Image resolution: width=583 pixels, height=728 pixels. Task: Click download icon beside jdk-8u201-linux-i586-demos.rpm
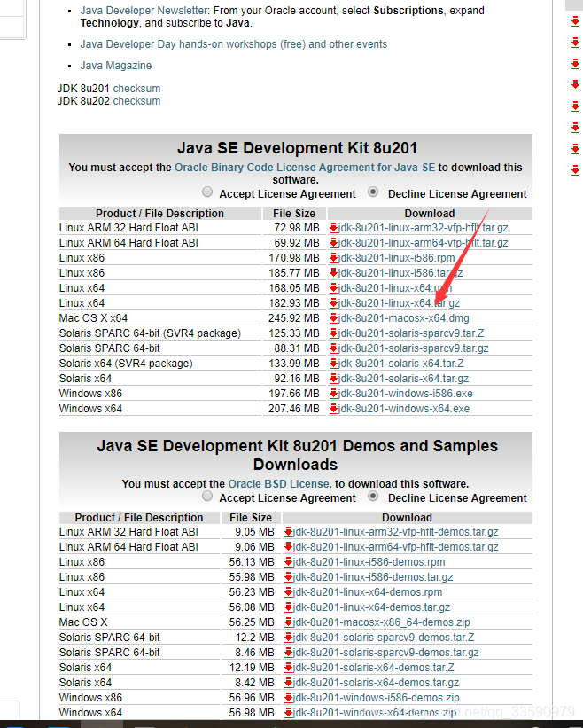(289, 562)
